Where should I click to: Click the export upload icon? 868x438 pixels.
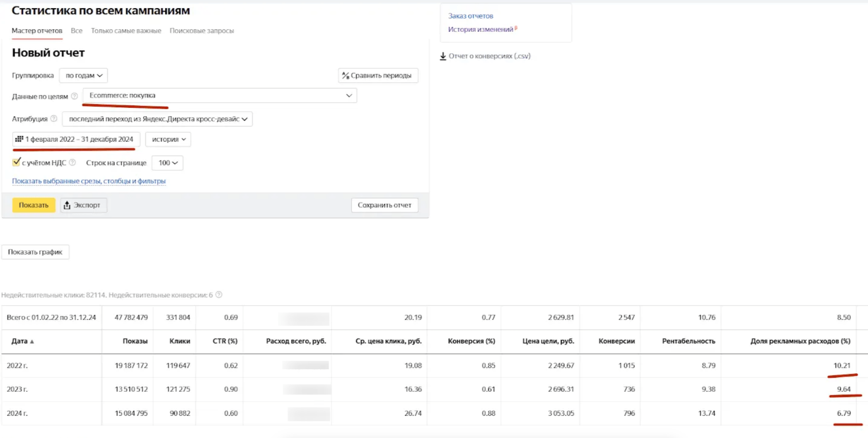click(67, 205)
